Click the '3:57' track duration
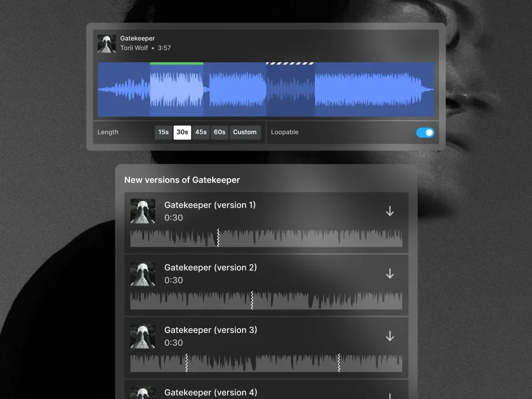 point(164,48)
